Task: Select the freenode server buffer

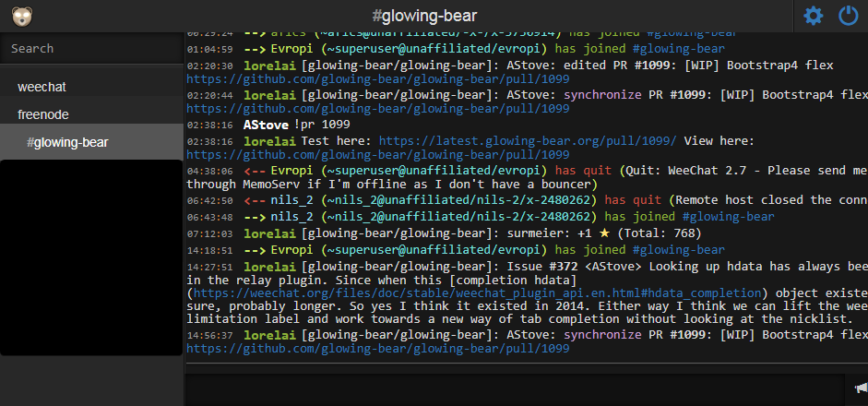Action: click(x=91, y=114)
